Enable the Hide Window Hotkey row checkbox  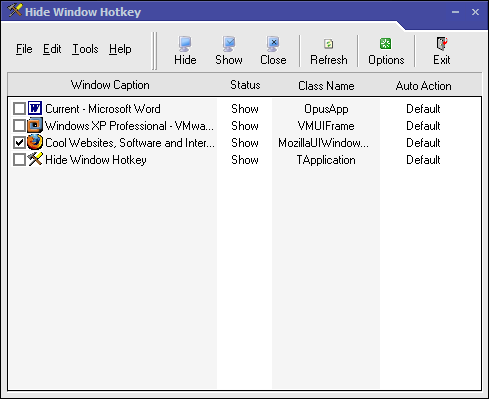pos(19,160)
